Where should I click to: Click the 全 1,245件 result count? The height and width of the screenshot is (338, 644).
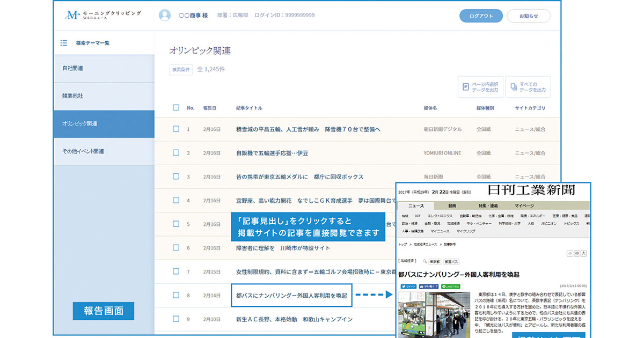click(x=211, y=69)
